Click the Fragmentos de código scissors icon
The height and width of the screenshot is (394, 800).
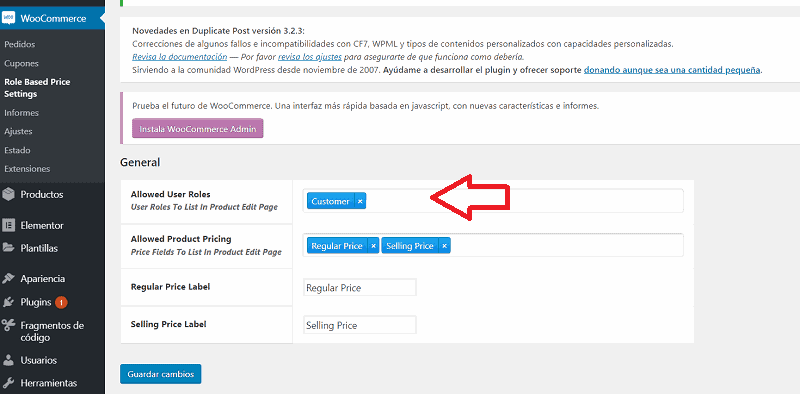[x=8, y=326]
